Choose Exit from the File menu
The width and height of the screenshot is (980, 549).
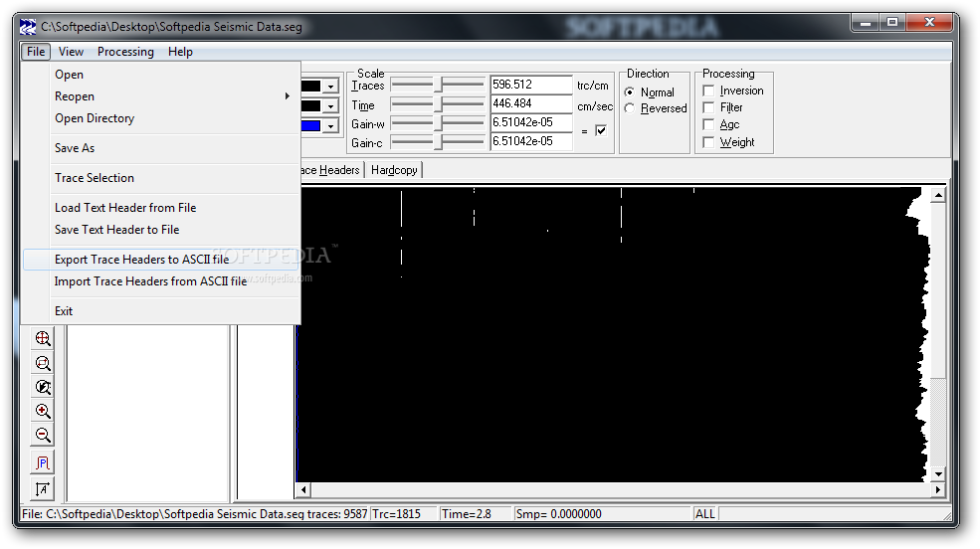(160, 311)
